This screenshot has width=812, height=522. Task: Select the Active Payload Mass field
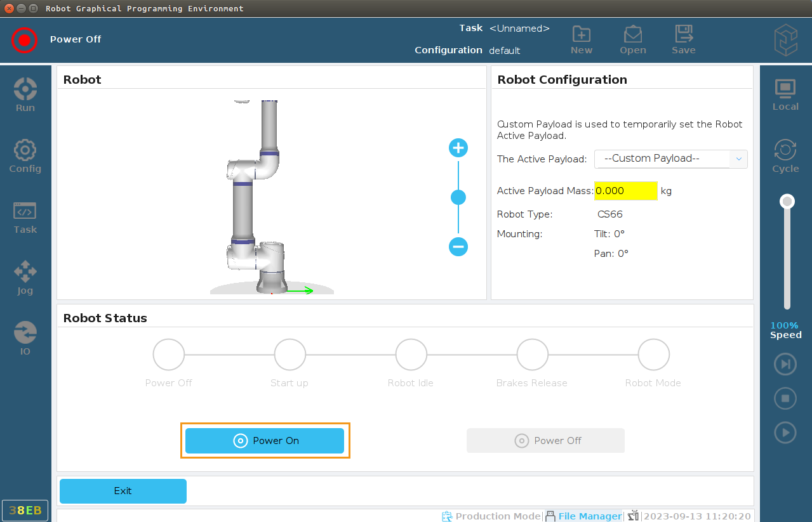[x=625, y=191]
